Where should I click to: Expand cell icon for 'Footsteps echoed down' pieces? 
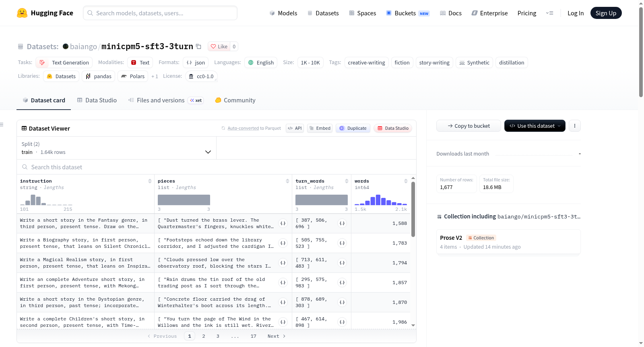[283, 243]
